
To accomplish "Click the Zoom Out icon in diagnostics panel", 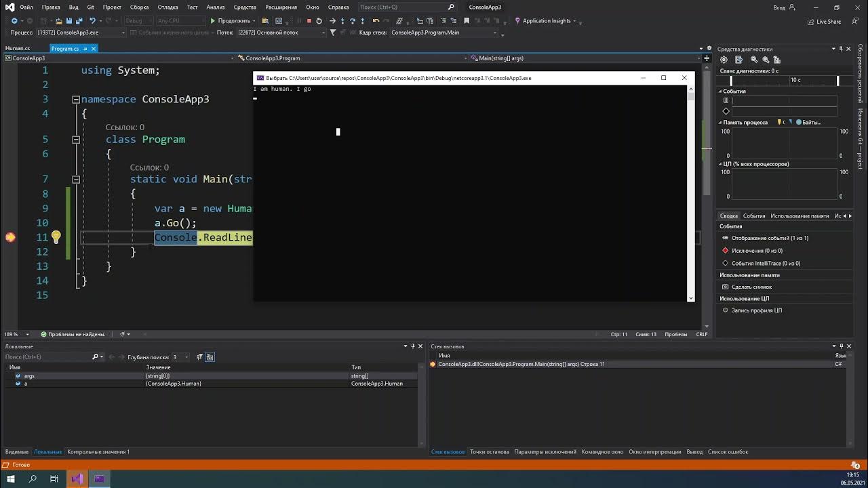I will coord(766,60).
